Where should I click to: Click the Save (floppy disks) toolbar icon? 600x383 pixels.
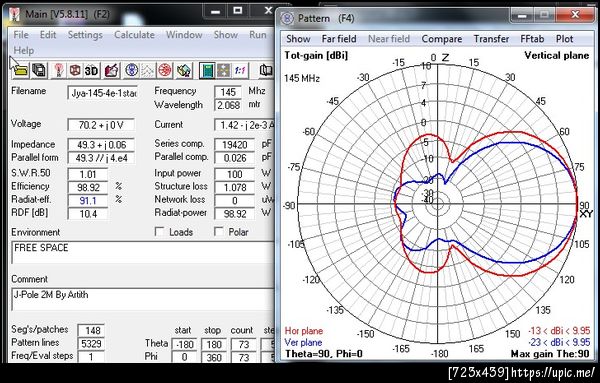[x=38, y=70]
